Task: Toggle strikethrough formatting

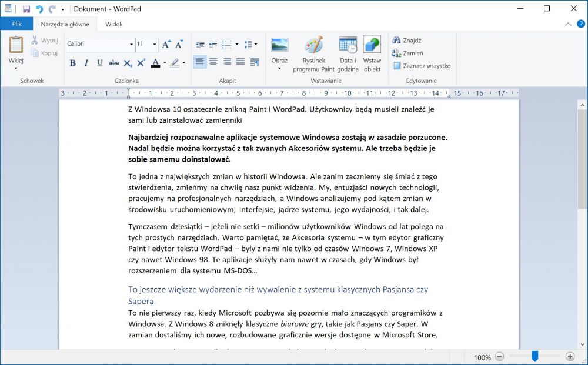Action: [113, 62]
